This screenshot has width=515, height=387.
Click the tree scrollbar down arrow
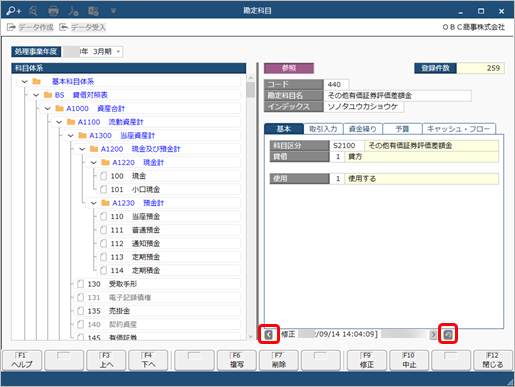(251, 337)
